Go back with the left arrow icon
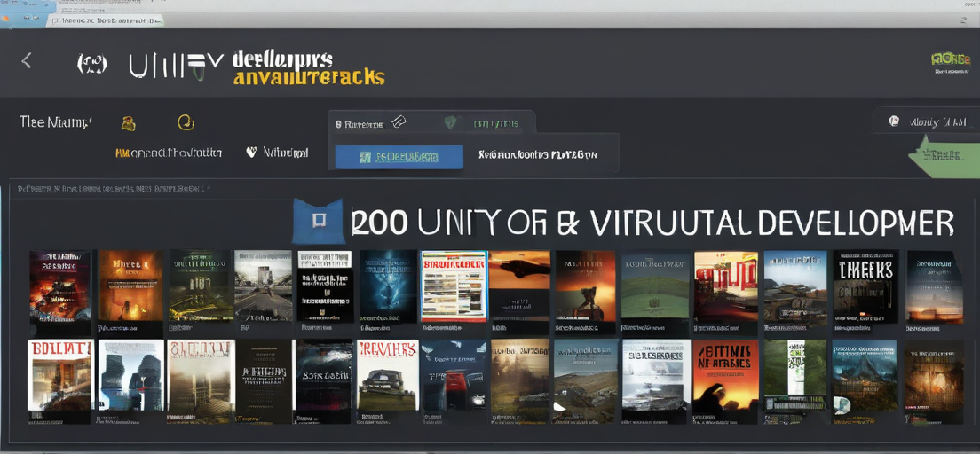This screenshot has height=454, width=980. pyautogui.click(x=27, y=60)
